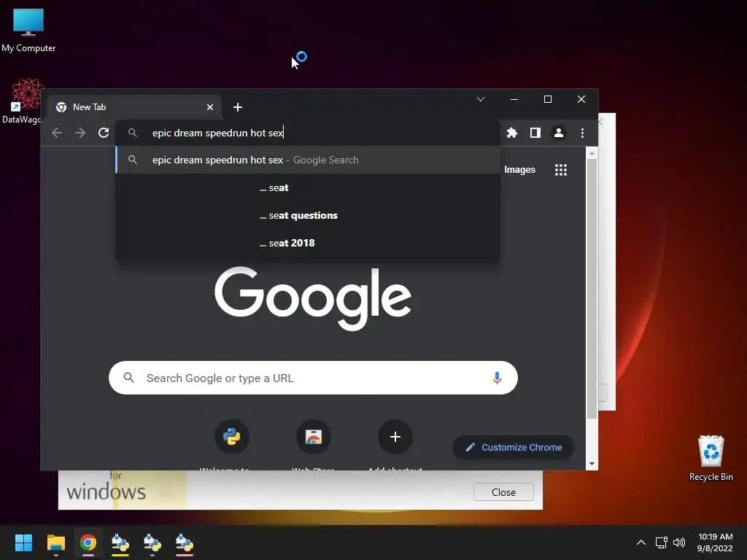747x560 pixels.
Task: Open the network tray icon
Action: (x=661, y=542)
